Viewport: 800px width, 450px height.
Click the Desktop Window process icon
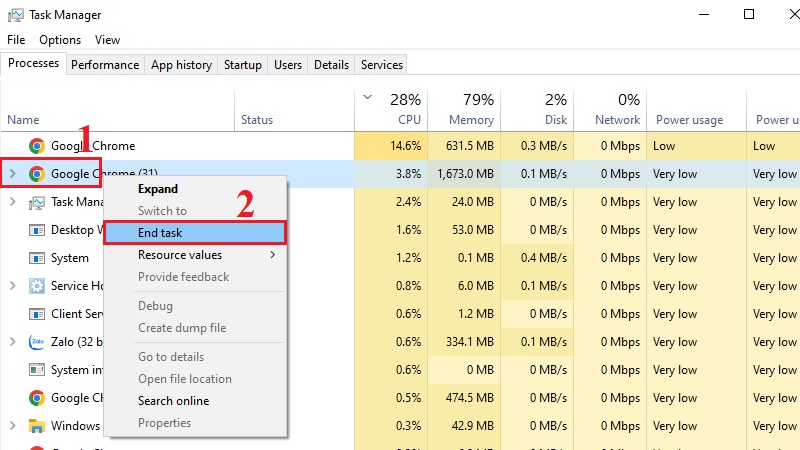click(36, 230)
